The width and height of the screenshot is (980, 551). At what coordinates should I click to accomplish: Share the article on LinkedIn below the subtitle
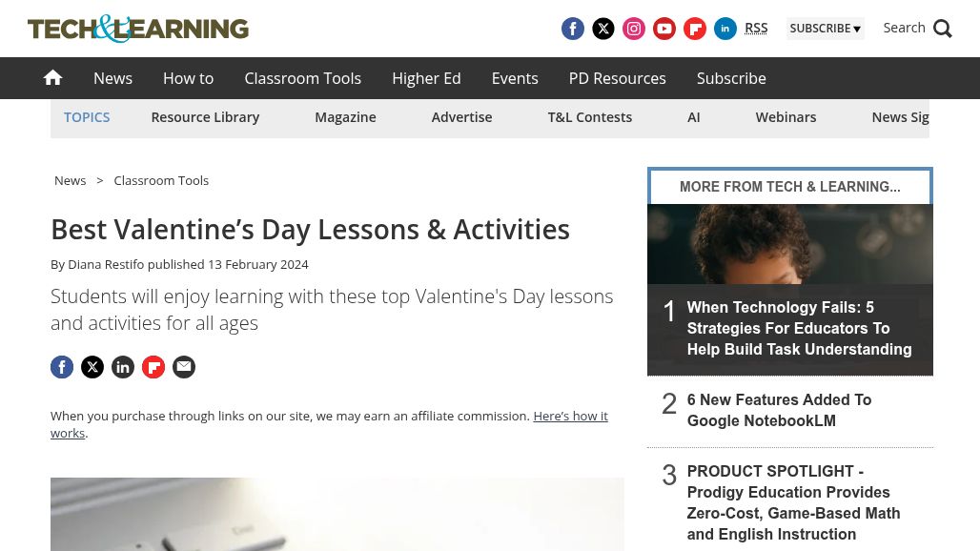pos(123,367)
